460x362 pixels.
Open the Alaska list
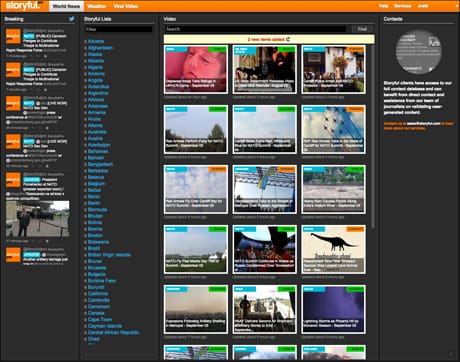(x=95, y=54)
